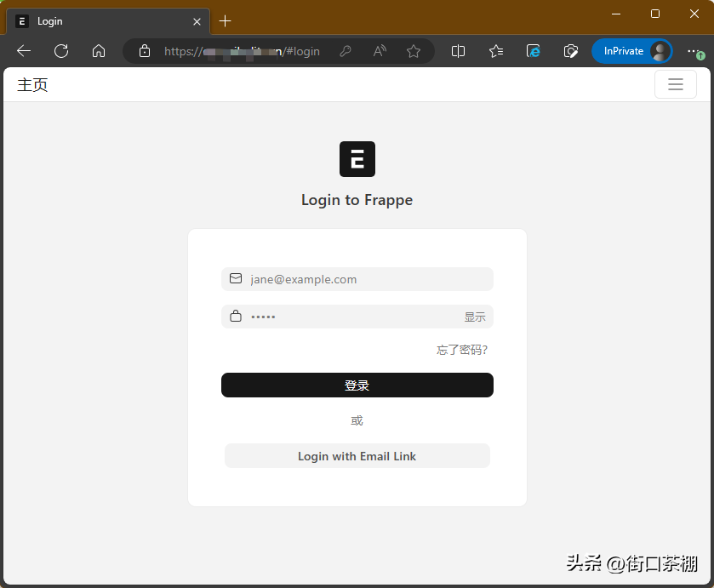Click the browser Back arrow
Image resolution: width=714 pixels, height=588 pixels.
click(24, 51)
